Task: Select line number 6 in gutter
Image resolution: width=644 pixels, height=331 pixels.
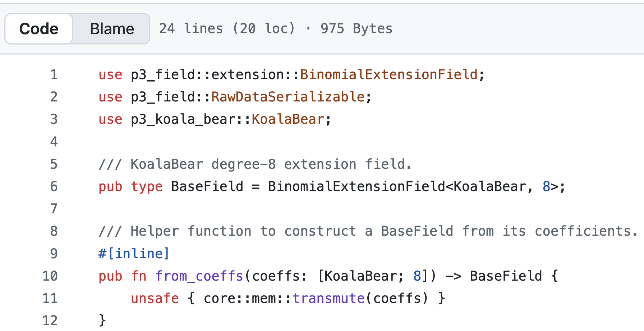Action: (54, 186)
